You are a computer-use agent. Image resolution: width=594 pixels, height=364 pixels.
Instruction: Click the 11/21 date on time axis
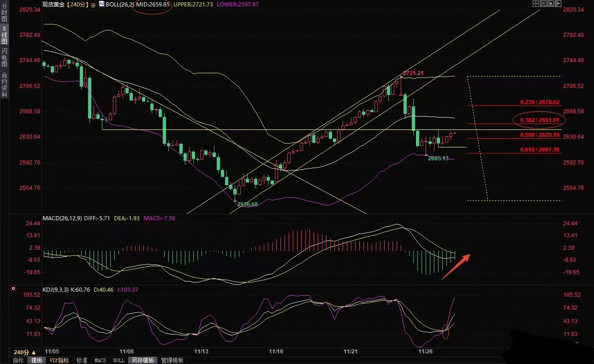[351, 351]
